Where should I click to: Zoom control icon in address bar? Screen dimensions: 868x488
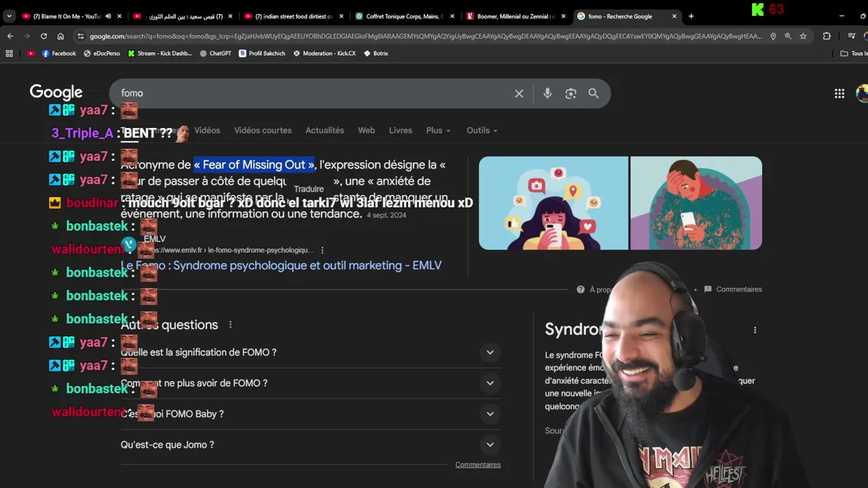coord(787,36)
